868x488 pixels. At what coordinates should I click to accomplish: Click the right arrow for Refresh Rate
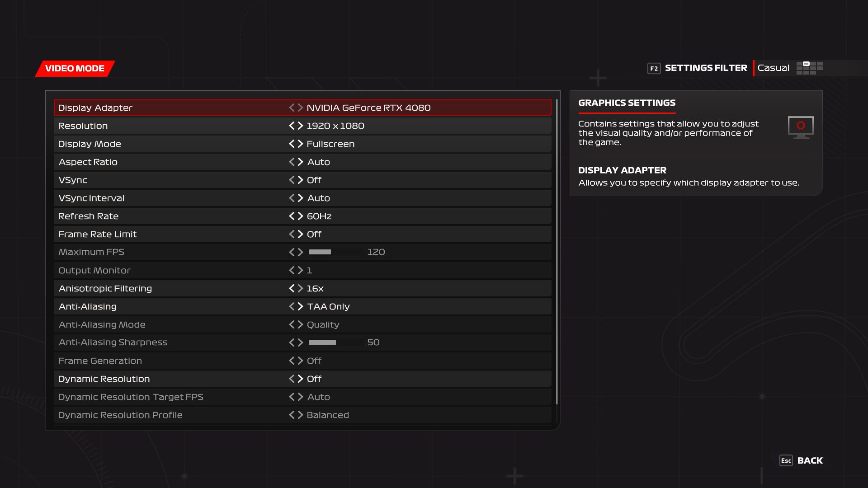pos(300,216)
